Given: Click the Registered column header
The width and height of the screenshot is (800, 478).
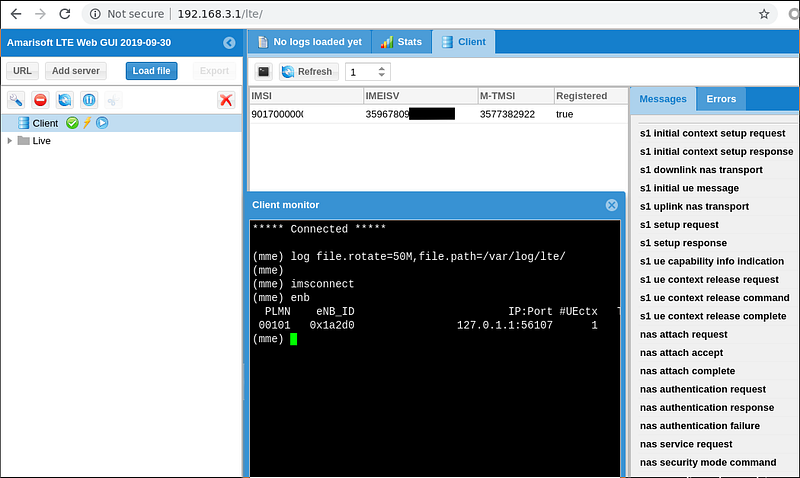Looking at the screenshot, I should 591,96.
